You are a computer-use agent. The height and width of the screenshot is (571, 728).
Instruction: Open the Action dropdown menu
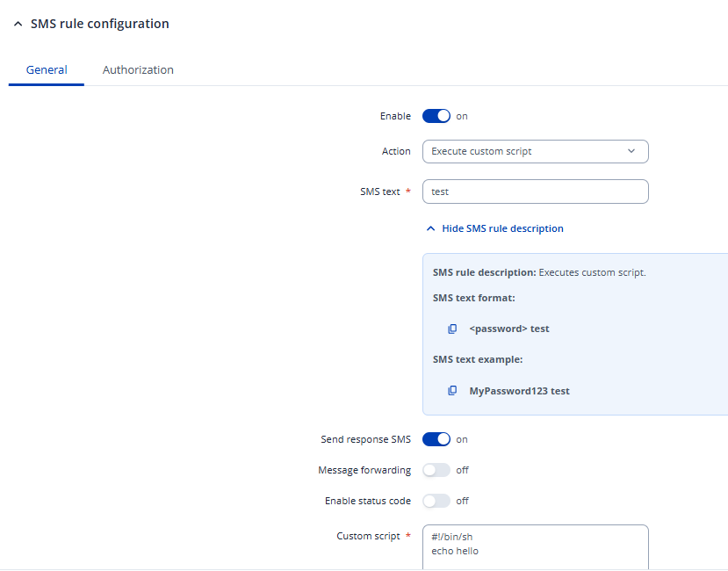[535, 151]
